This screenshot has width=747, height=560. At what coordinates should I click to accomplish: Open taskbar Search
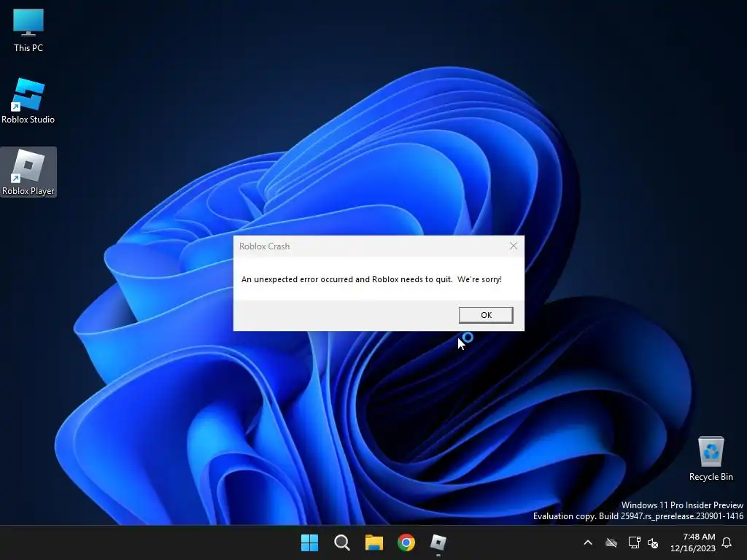(x=341, y=542)
